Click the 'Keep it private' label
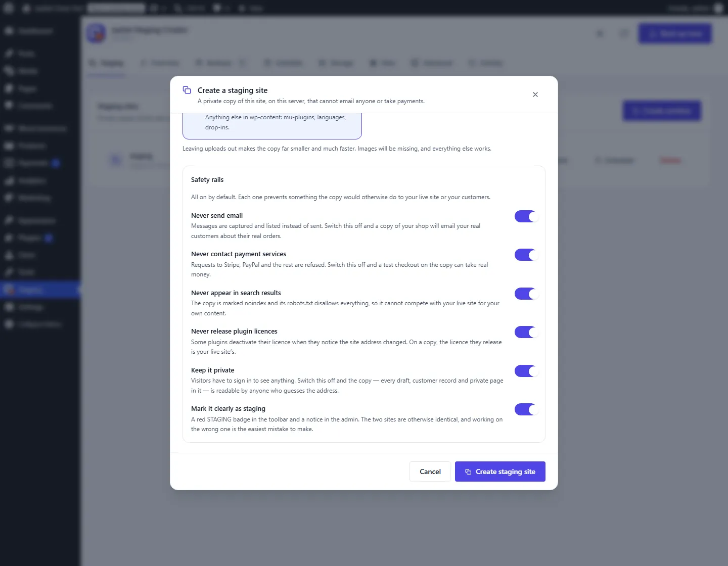 213,370
